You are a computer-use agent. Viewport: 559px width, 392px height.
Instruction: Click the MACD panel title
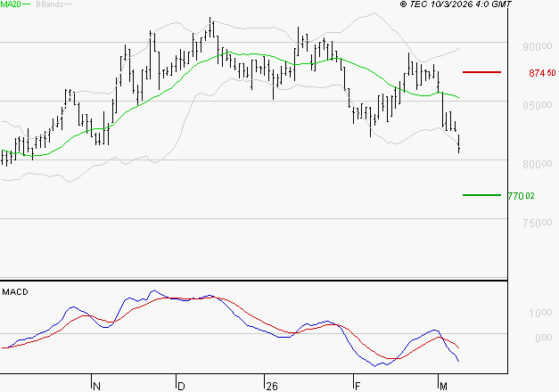click(15, 292)
